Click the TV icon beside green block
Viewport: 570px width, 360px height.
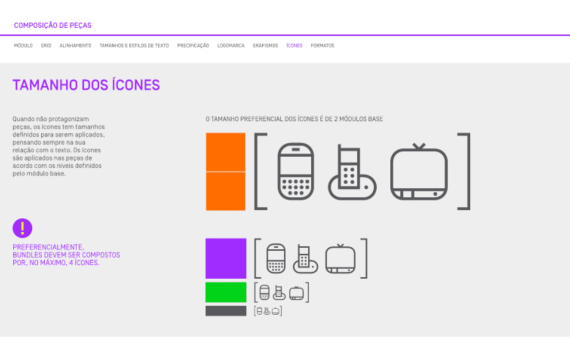[x=297, y=293]
